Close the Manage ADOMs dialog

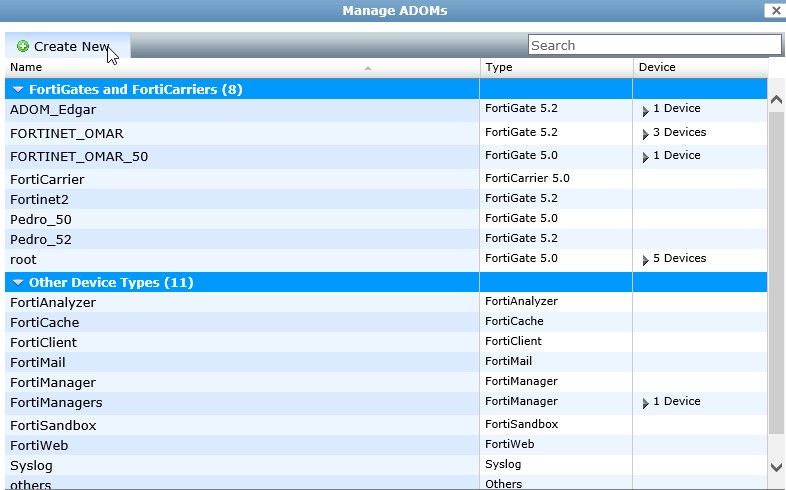774,11
